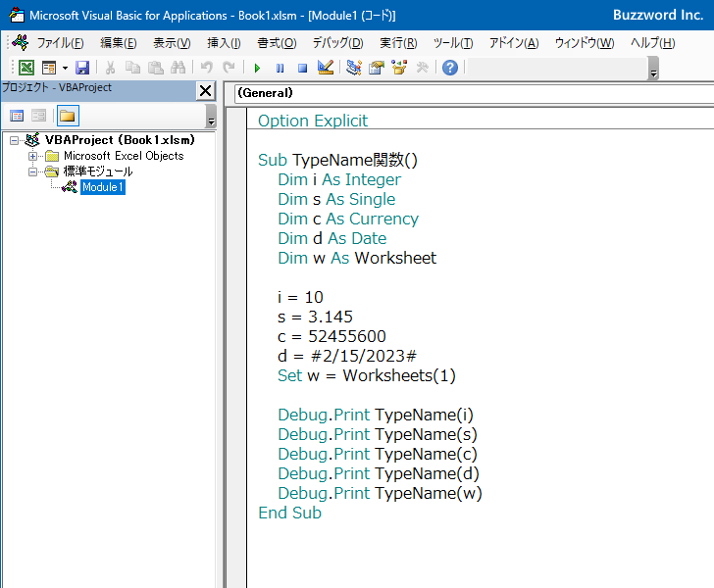Open the Project Explorer icon

tap(354, 68)
